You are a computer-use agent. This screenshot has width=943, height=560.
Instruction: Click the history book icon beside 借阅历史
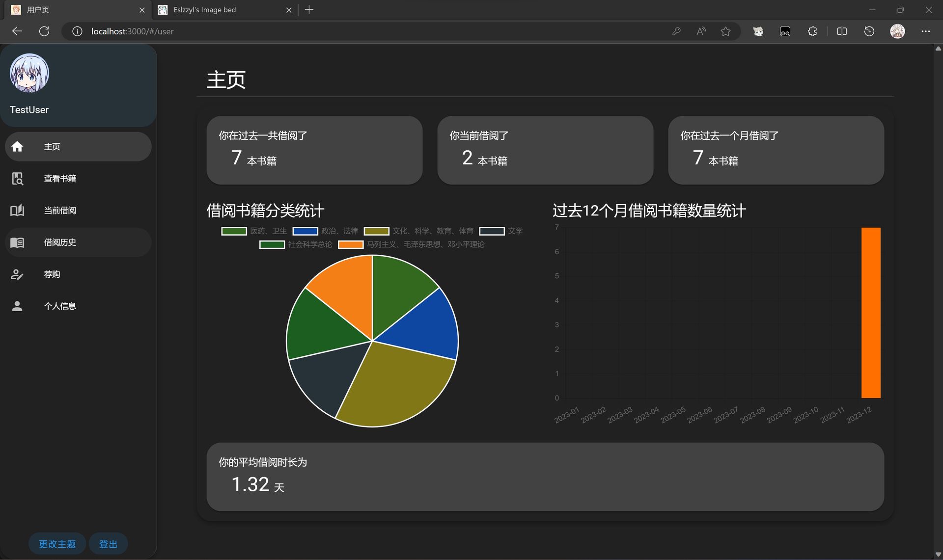17,242
